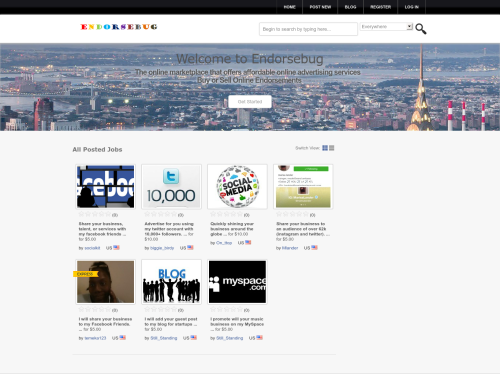
Task: Click the US flag on the MySpace music job
Action: click(259, 338)
